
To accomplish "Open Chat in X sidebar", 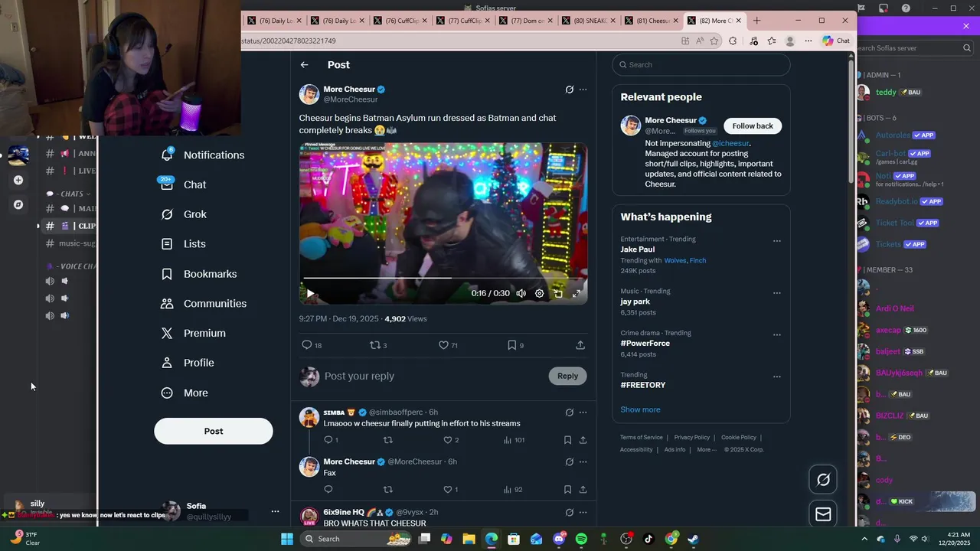I will pyautogui.click(x=183, y=184).
